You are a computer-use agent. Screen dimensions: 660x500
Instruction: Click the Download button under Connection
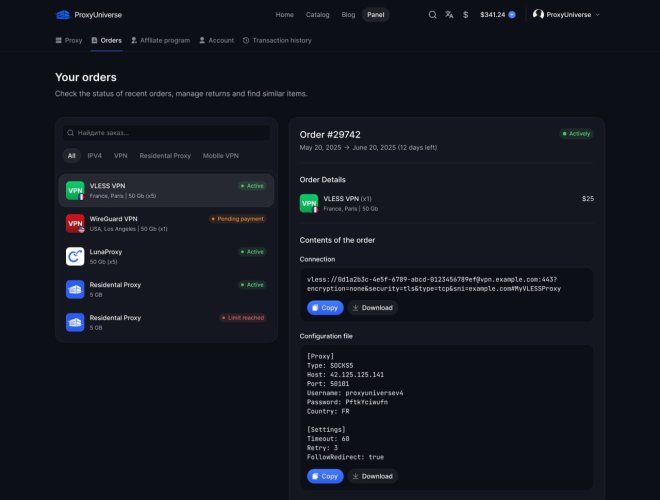click(x=373, y=307)
